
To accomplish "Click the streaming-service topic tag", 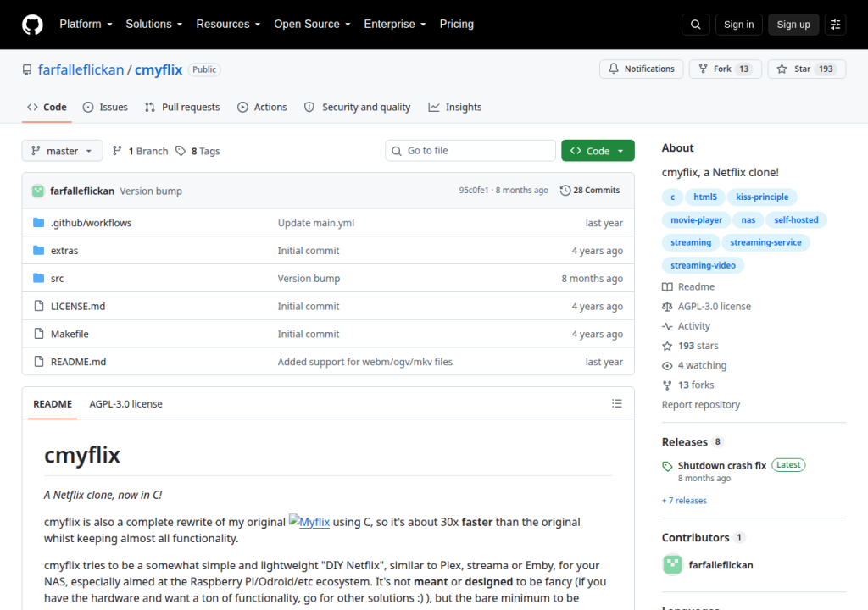I will (765, 242).
